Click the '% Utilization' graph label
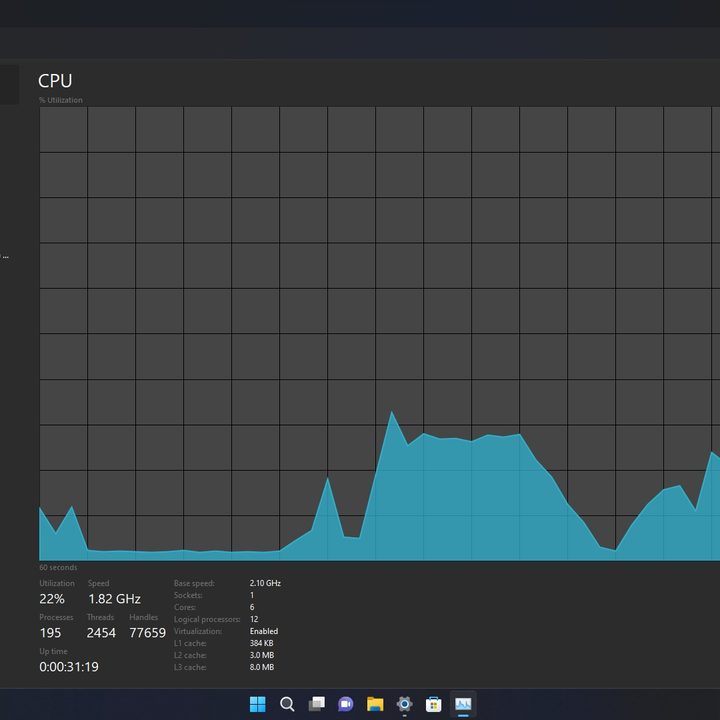Viewport: 720px width, 720px height. click(x=61, y=100)
